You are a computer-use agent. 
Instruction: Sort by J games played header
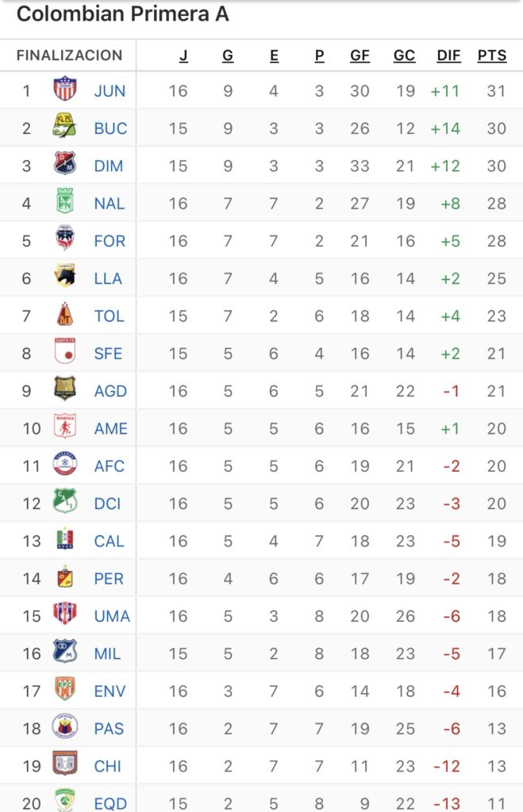(183, 56)
